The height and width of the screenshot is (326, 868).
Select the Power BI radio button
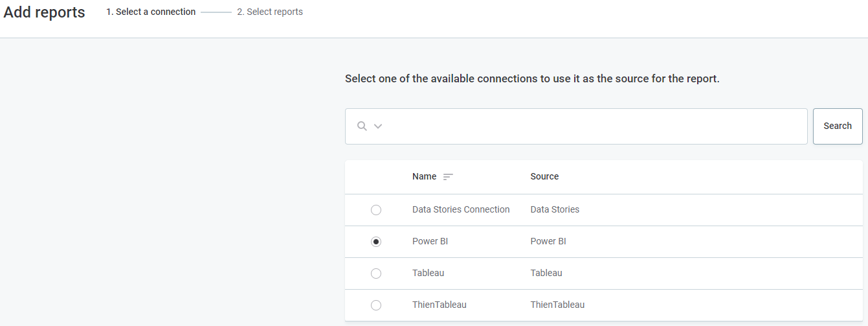pos(376,242)
